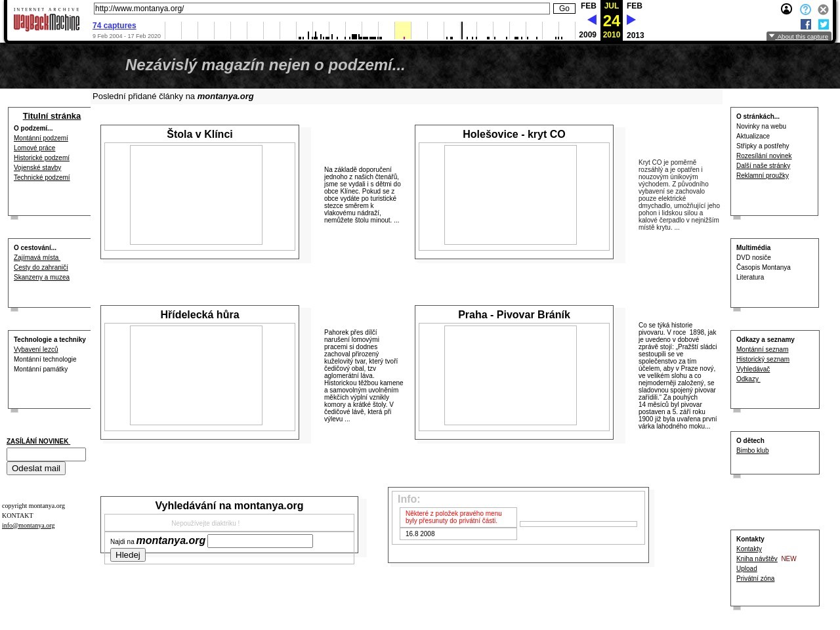Expand About this capture
This screenshot has width=840, height=630.
799,37
